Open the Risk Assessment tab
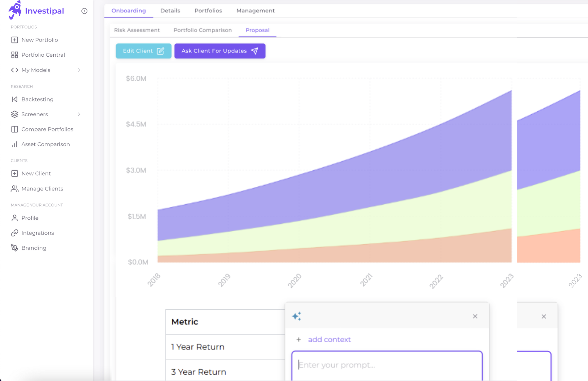Image resolution: width=588 pixels, height=381 pixels. point(137,30)
